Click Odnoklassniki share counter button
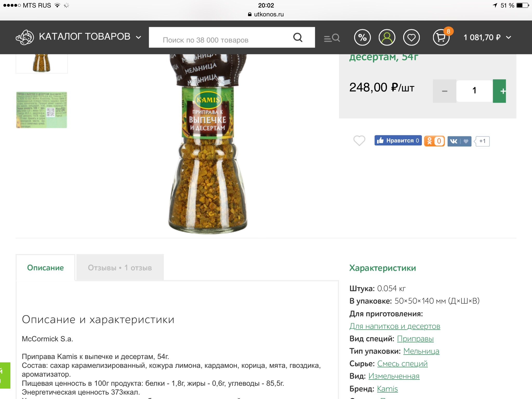The image size is (532, 399). pyautogui.click(x=434, y=141)
